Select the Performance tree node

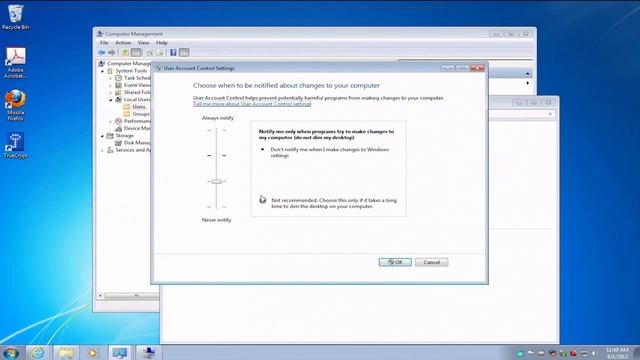tap(133, 121)
